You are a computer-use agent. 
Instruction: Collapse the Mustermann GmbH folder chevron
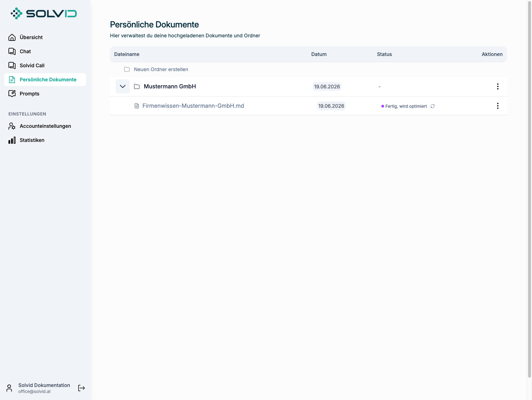pos(123,86)
